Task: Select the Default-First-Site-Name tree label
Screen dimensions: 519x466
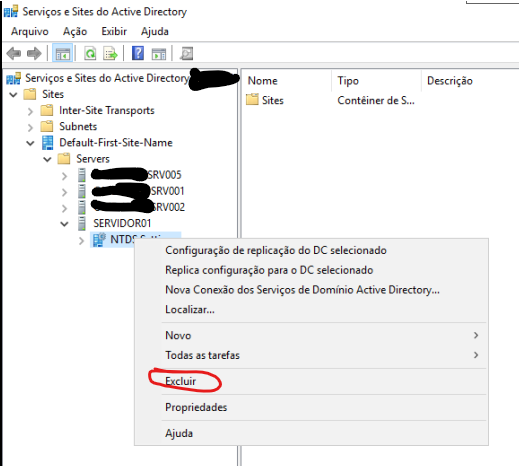Action: (116, 143)
